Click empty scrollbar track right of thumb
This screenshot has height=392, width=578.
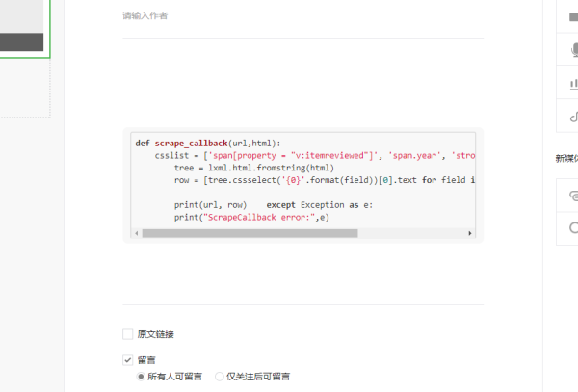[414, 233]
